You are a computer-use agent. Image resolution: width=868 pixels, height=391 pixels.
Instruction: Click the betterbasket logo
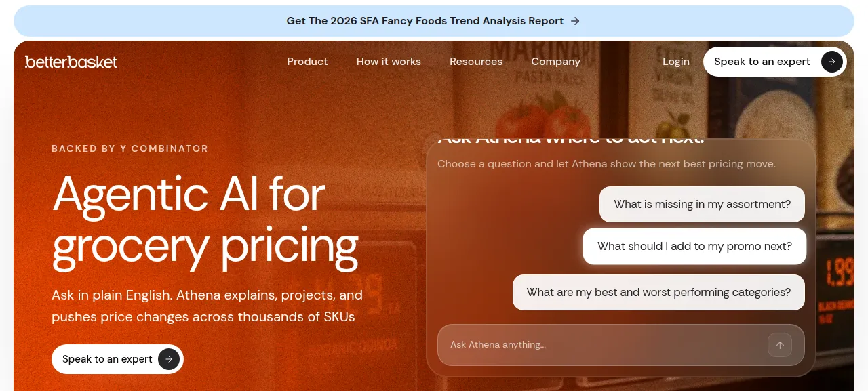(71, 62)
